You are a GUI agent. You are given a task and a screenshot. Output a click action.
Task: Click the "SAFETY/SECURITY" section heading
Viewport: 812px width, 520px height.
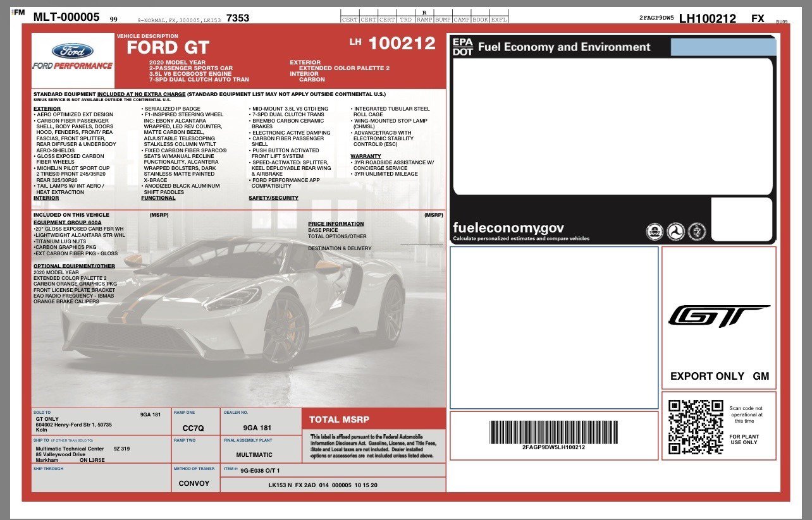(273, 198)
